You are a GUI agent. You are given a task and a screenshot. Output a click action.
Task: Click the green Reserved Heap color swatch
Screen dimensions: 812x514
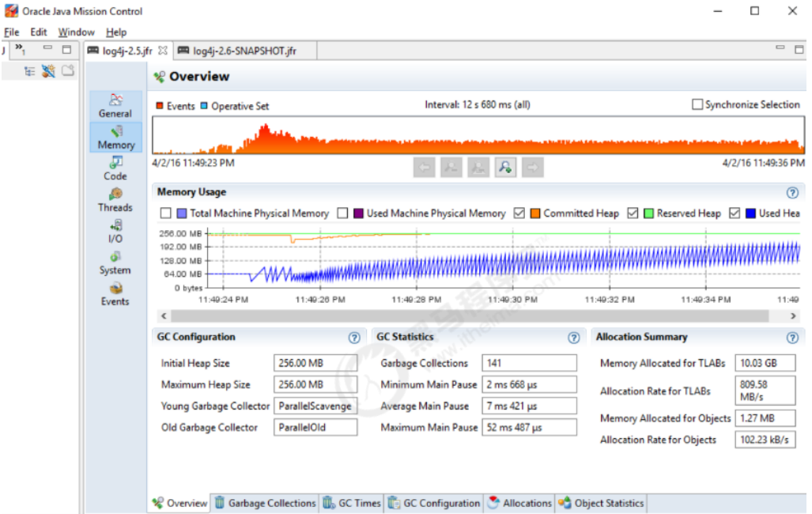pyautogui.click(x=649, y=213)
